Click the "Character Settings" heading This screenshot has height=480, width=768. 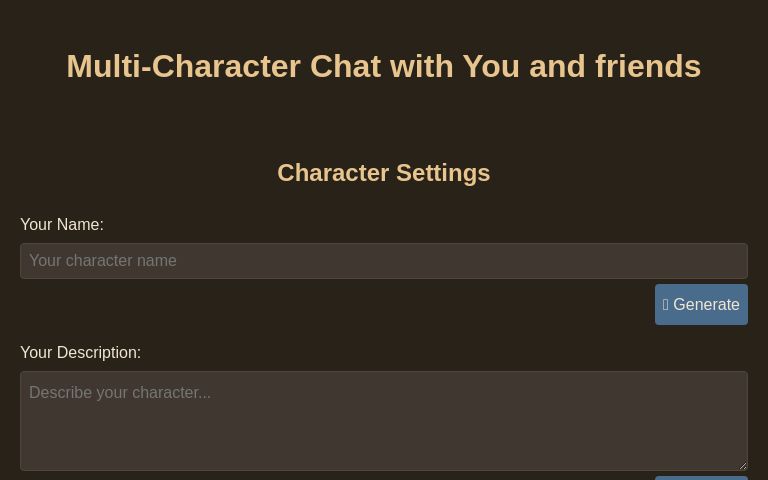point(383,173)
